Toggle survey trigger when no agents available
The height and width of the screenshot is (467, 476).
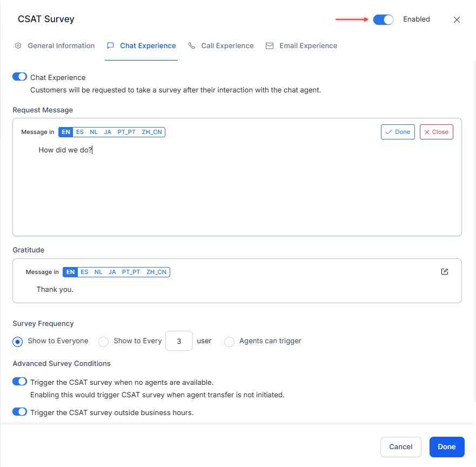click(x=19, y=382)
